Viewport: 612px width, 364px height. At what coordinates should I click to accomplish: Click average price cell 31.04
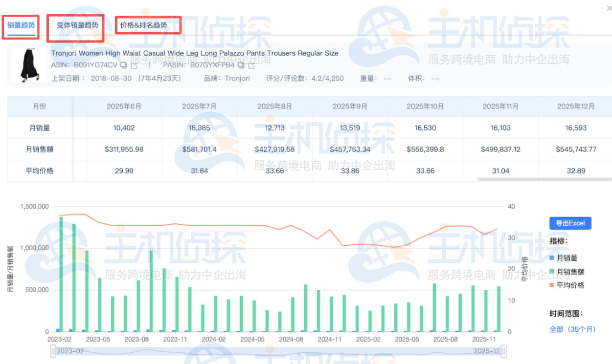(x=501, y=171)
